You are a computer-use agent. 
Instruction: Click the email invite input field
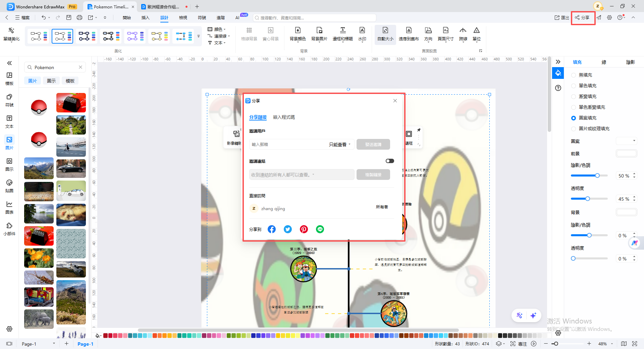tap(288, 144)
